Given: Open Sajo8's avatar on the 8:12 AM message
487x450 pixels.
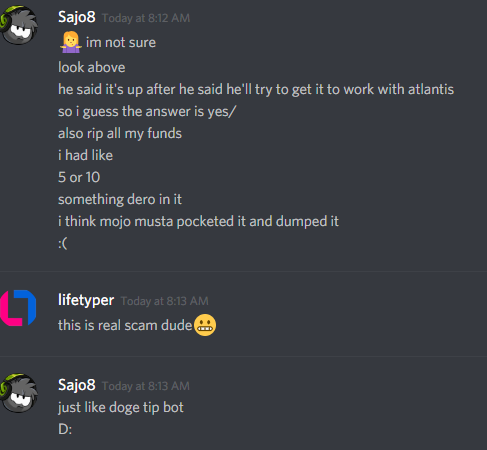Looking at the screenshot, I should tap(18, 25).
